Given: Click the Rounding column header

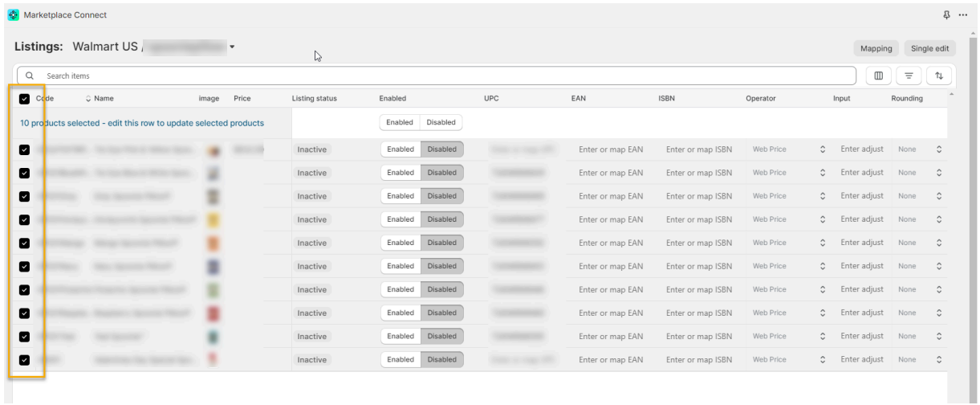Looking at the screenshot, I should [x=907, y=99].
